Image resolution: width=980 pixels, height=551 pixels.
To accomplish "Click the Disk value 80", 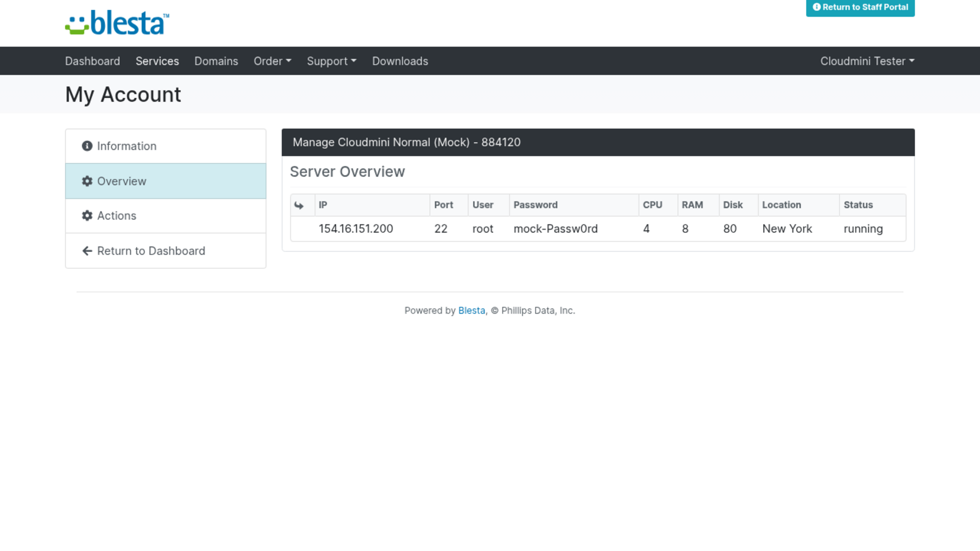I will (x=729, y=229).
